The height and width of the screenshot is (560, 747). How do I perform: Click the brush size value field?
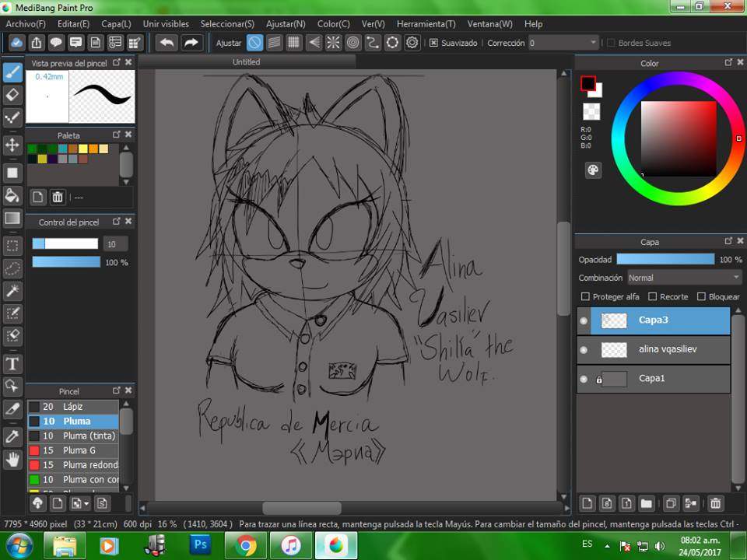point(115,243)
